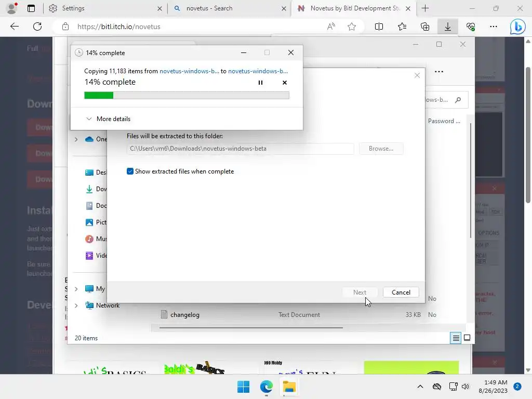Open Read aloud icon in address bar
532x399 pixels.
click(331, 26)
